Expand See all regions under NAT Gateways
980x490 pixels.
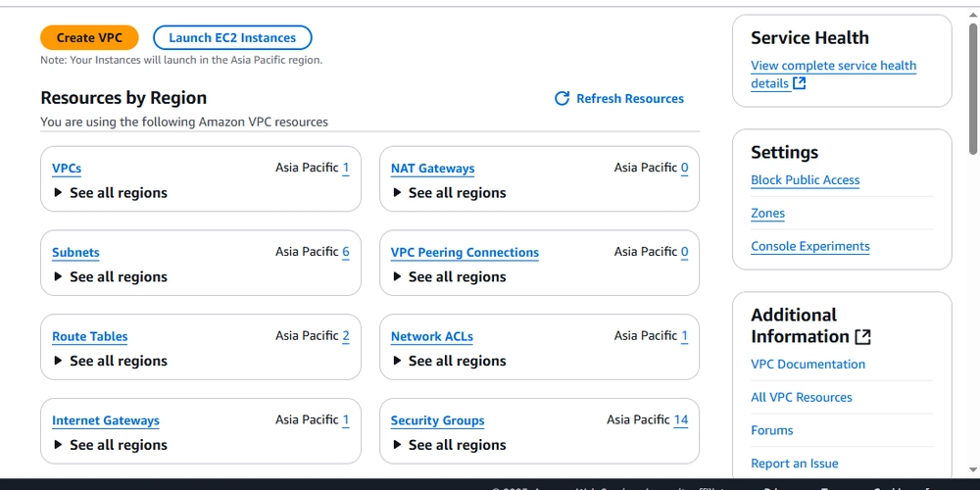449,192
